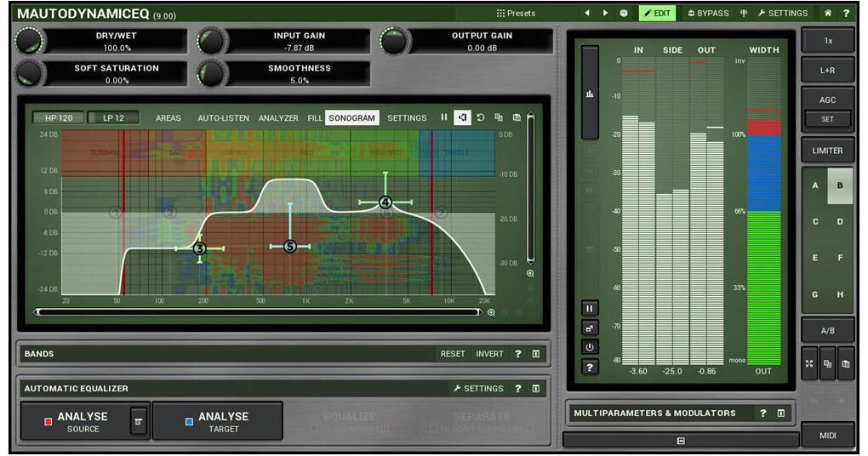The height and width of the screenshot is (456, 868).
Task: Open help for MULTIPARAMETERS & MODULATORS
Action: 762,413
